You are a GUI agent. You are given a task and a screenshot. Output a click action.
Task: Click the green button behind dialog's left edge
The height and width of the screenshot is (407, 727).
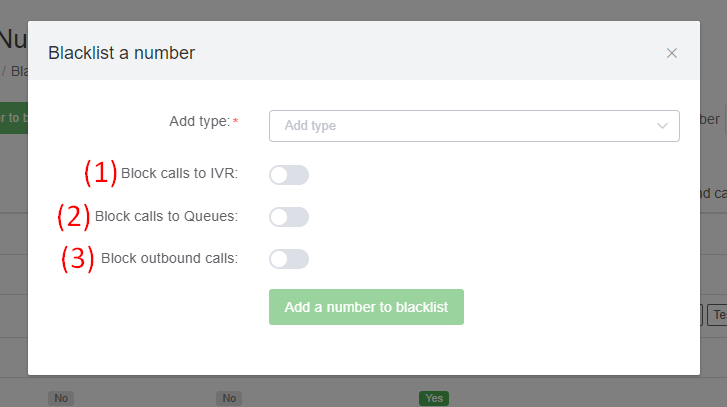coord(13,118)
